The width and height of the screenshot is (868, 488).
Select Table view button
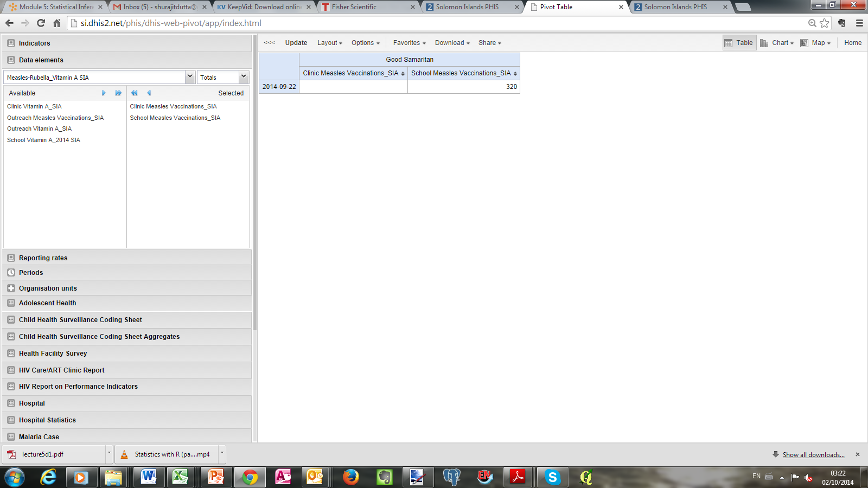(739, 43)
